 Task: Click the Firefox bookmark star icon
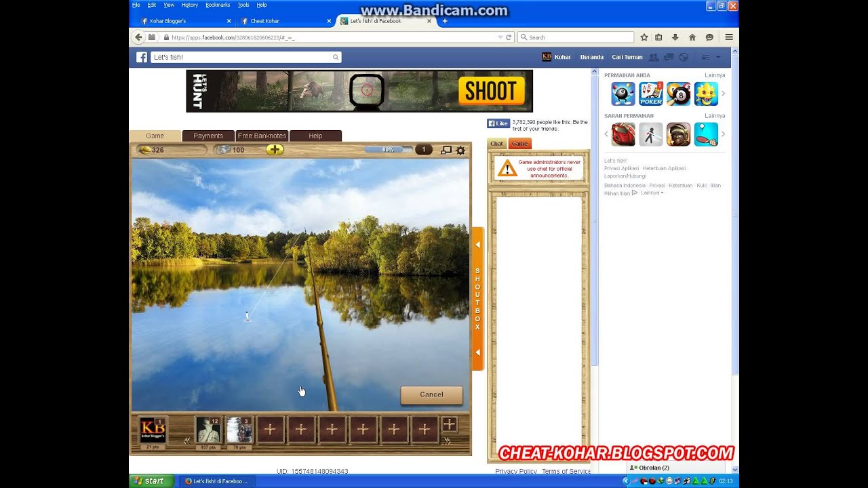pyautogui.click(x=644, y=37)
